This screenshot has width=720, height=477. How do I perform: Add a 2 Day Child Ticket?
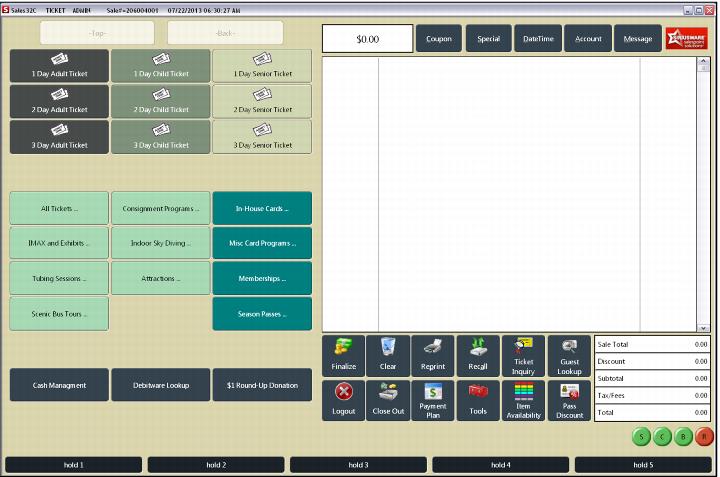click(161, 101)
